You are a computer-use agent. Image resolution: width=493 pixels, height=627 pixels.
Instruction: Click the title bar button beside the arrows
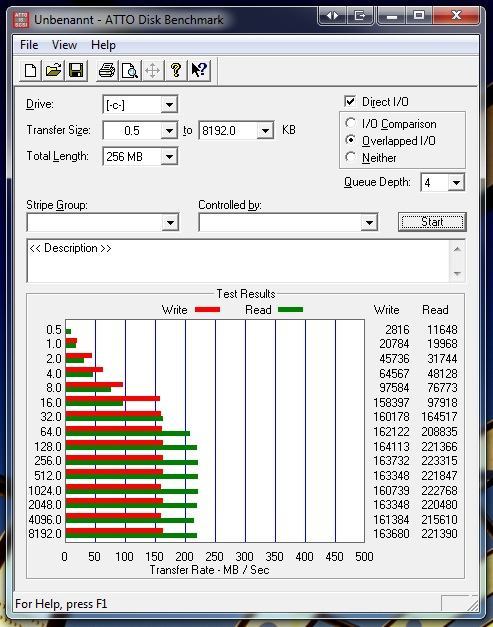[359, 16]
